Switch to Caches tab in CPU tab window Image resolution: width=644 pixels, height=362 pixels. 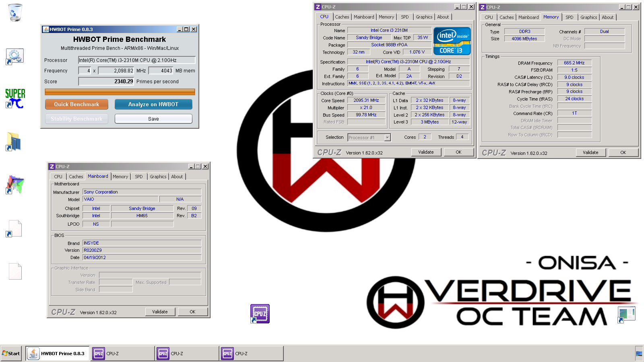(342, 17)
